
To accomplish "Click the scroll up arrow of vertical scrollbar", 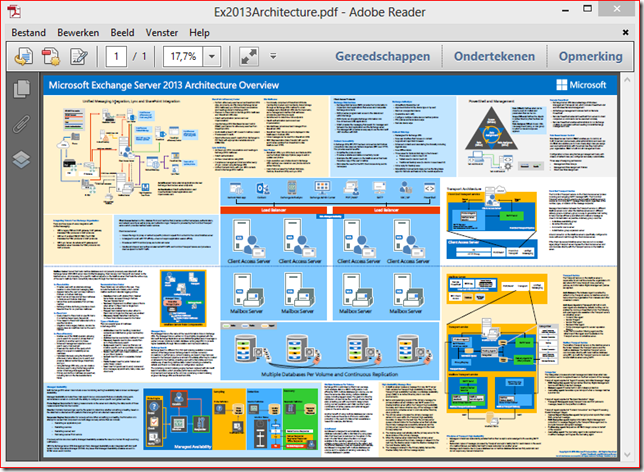I will click(627, 81).
